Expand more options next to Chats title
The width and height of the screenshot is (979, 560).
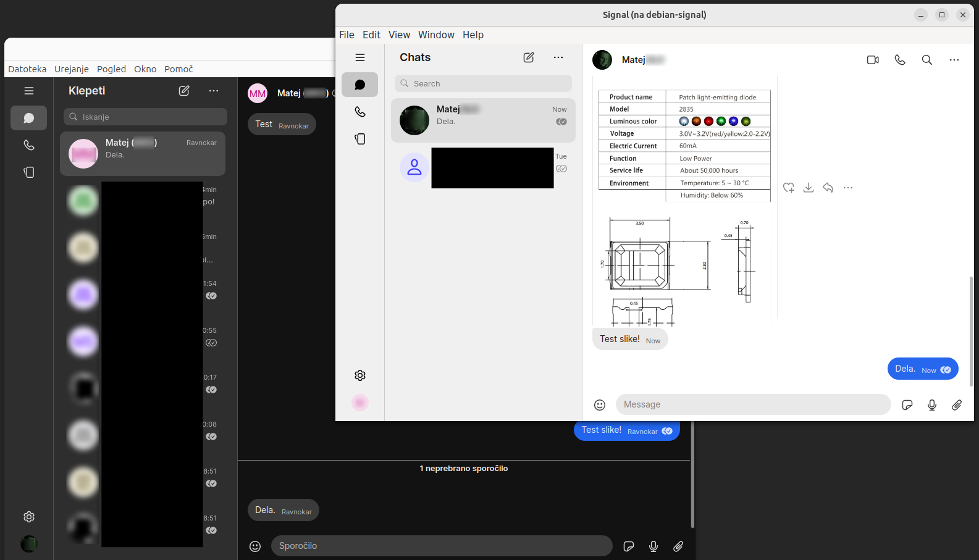[558, 57]
